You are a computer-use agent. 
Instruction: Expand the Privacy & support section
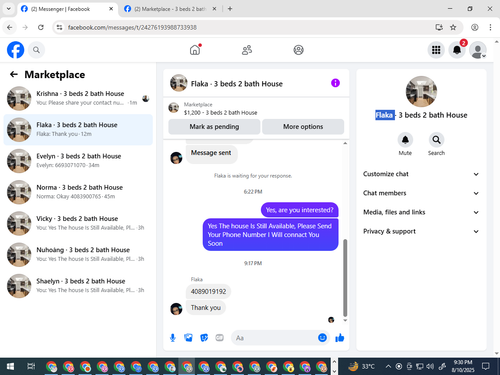pyautogui.click(x=421, y=231)
